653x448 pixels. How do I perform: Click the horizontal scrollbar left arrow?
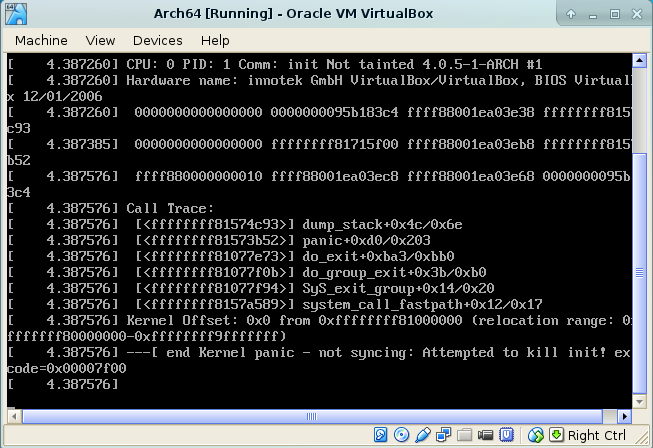click(15, 416)
